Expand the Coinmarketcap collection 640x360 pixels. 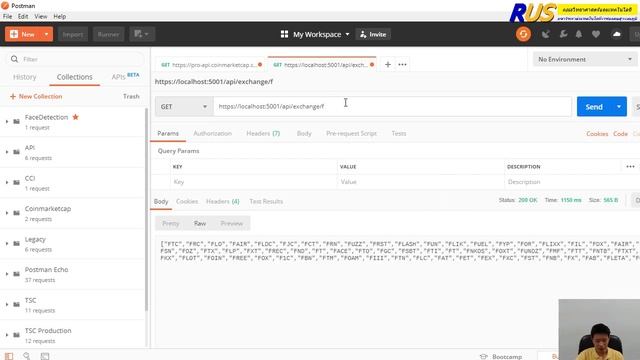[7, 213]
